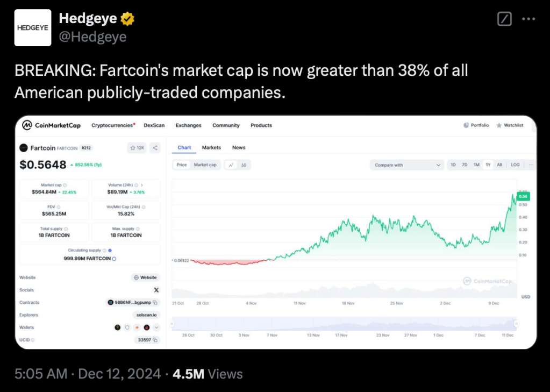Select the line chart icon

pos(231,165)
